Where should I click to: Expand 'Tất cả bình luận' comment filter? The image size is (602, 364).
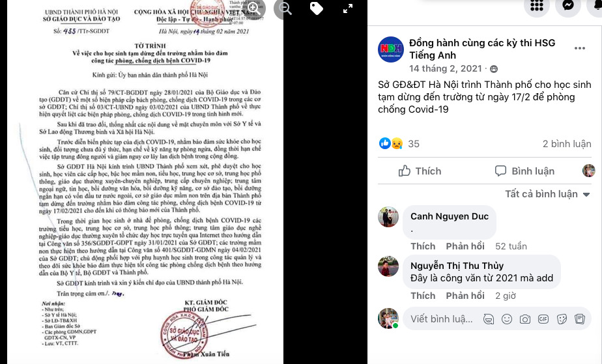pyautogui.click(x=547, y=194)
